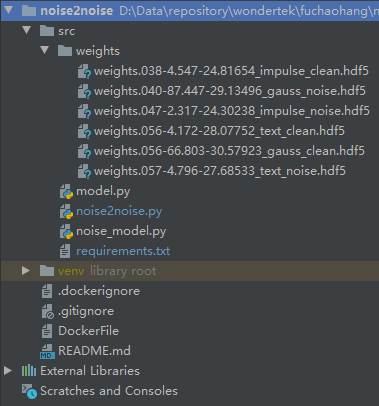Select weights.057-4.796-27.68533_text_noise.hdf5 file
The width and height of the screenshot is (379, 406).
220,171
